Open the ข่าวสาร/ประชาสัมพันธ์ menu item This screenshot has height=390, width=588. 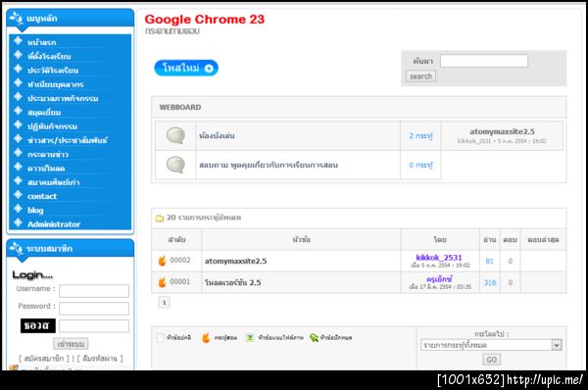pyautogui.click(x=68, y=140)
